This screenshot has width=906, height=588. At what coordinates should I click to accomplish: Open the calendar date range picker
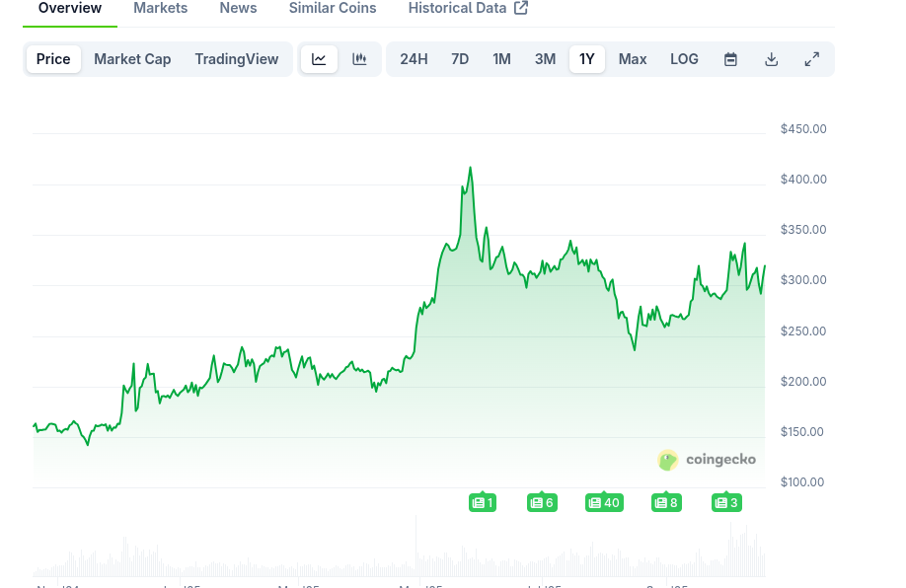730,59
